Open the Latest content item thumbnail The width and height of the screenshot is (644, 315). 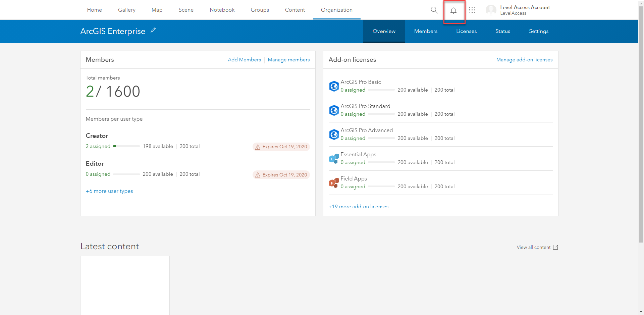click(125, 285)
